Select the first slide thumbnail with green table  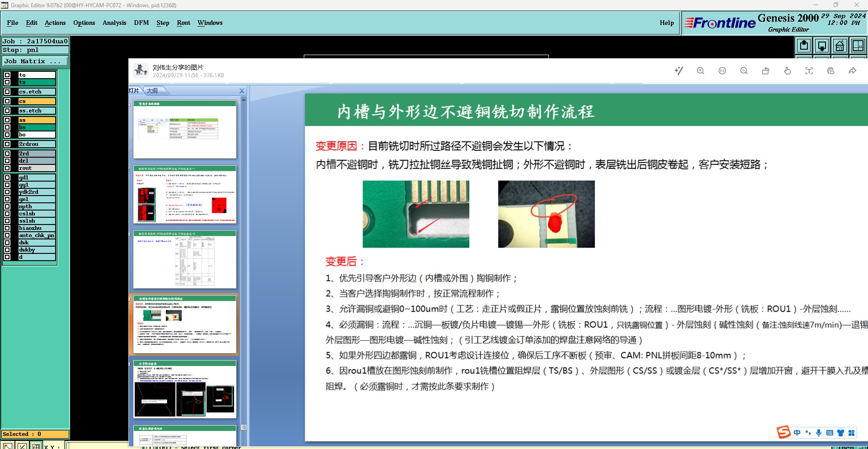[185, 129]
